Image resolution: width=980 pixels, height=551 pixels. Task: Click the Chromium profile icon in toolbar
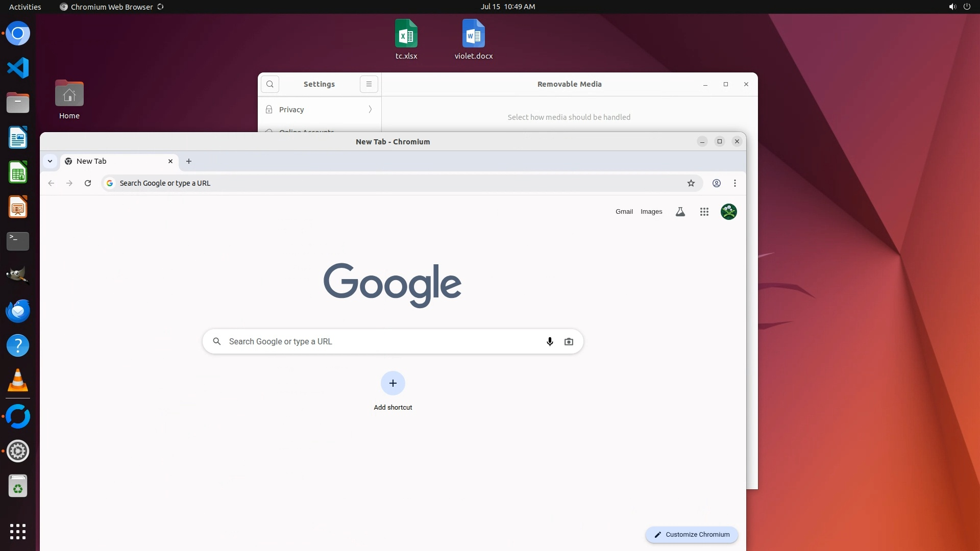point(717,183)
